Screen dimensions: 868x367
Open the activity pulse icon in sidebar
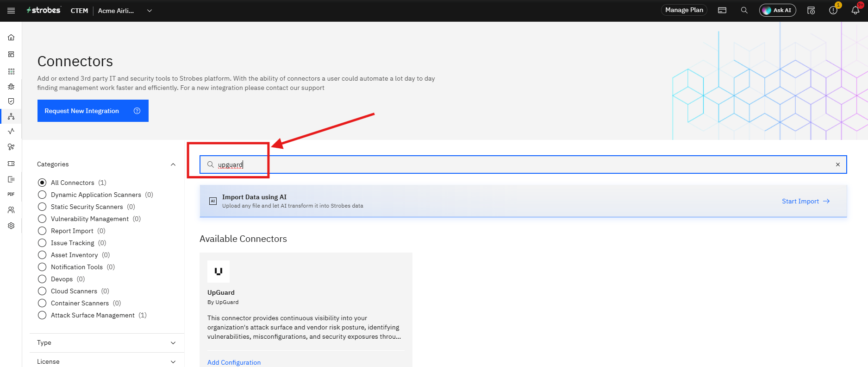[x=11, y=131]
